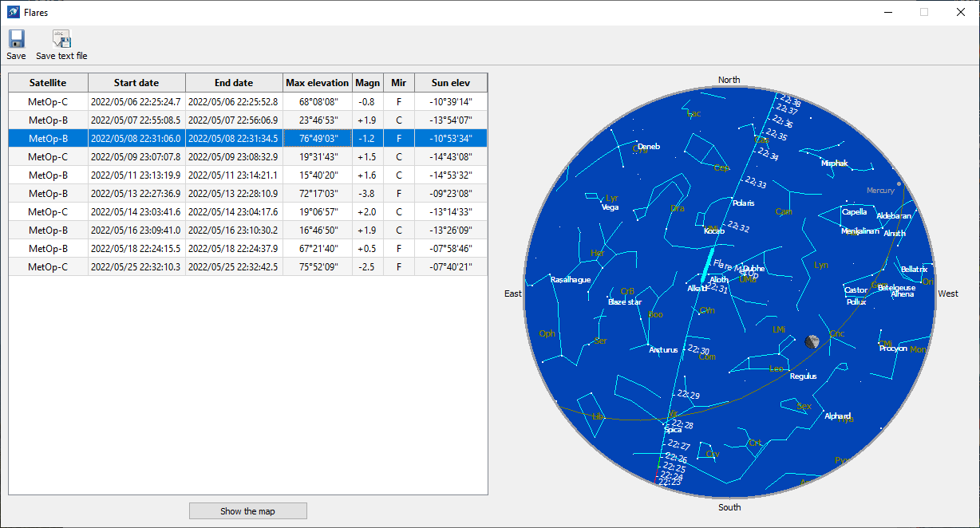Click the end date 2022/05/25 22:32:42.5
This screenshot has width=980, height=528.
234,267
